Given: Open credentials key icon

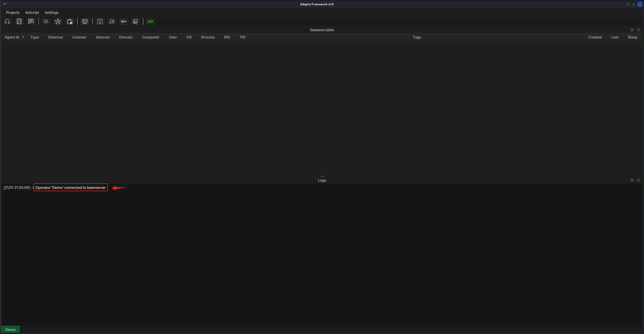Looking at the screenshot, I should click(124, 21).
